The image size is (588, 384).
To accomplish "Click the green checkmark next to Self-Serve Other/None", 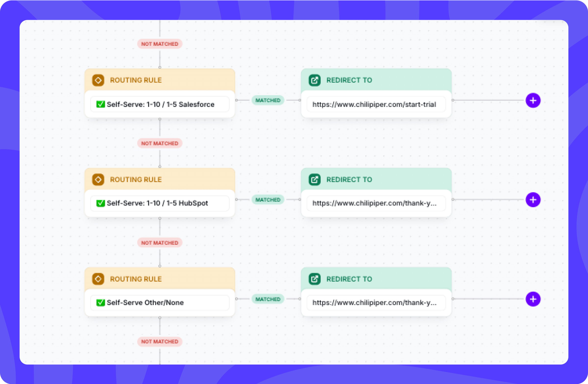I will tap(100, 303).
